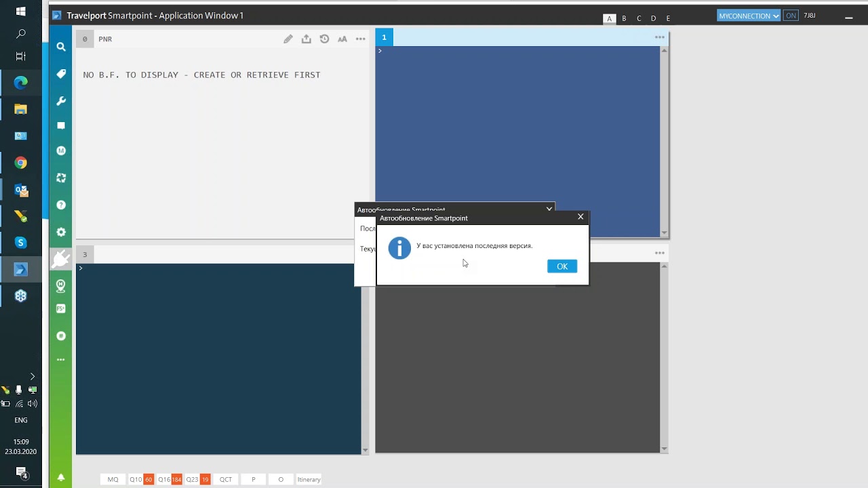
Task: Open the white square sidebar tool
Action: coord(61,125)
